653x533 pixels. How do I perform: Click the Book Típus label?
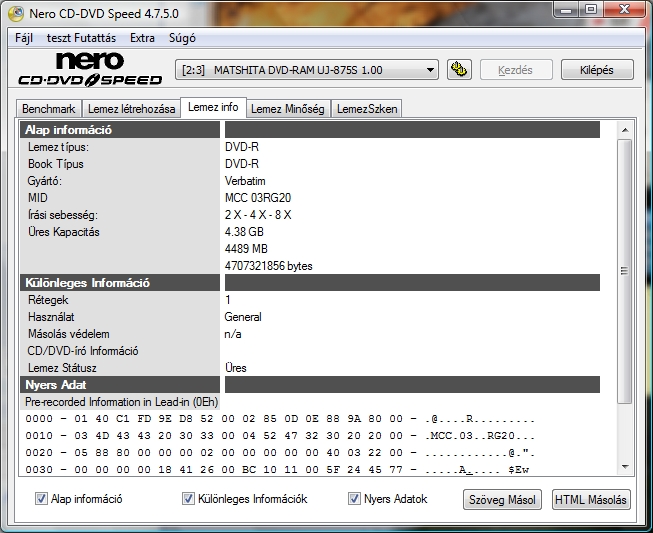click(56, 164)
